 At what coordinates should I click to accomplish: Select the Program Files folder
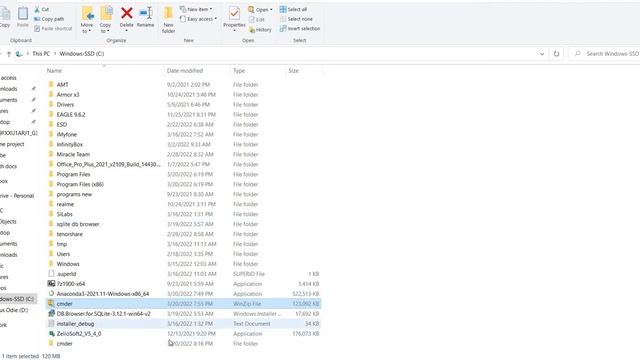[x=73, y=174]
